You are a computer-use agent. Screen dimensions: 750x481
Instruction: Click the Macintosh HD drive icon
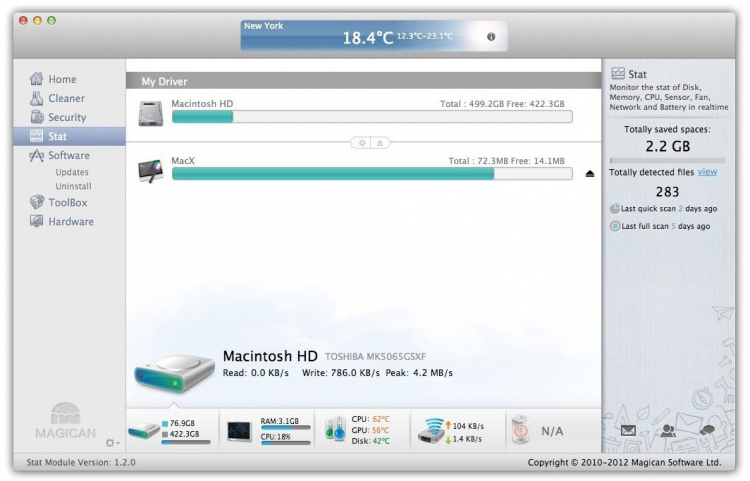[151, 113]
